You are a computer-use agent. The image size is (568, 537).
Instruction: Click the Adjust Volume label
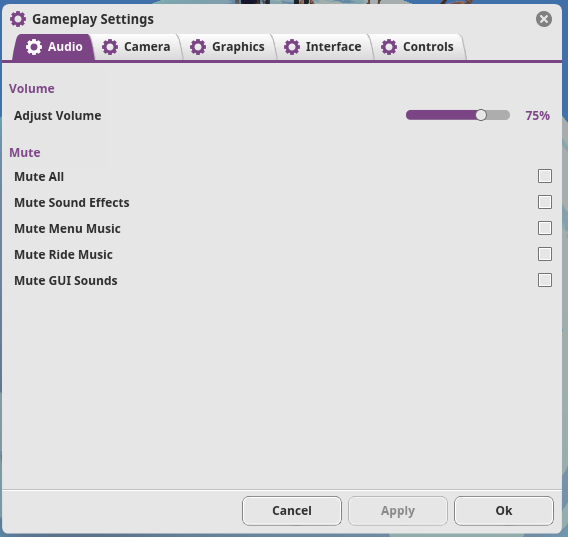(x=58, y=116)
